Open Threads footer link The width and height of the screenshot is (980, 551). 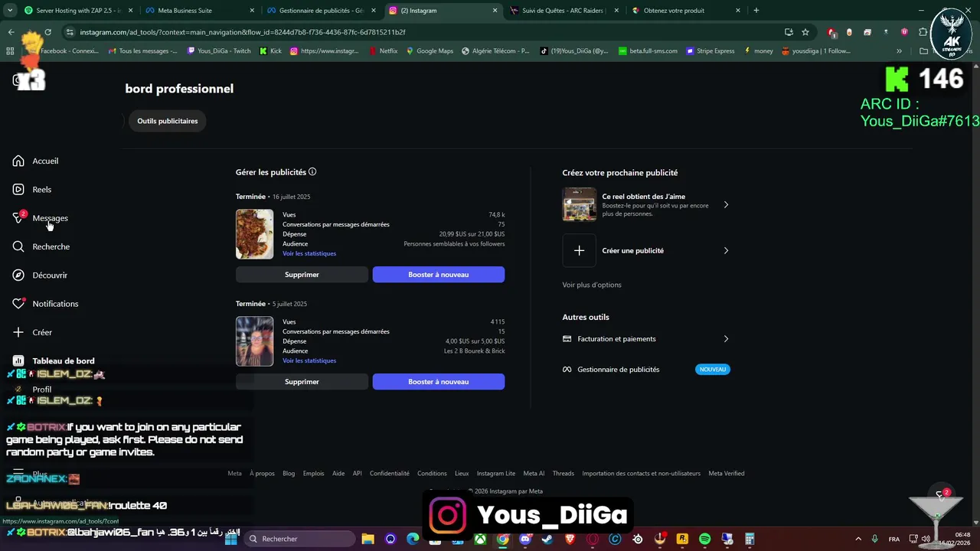(x=563, y=473)
